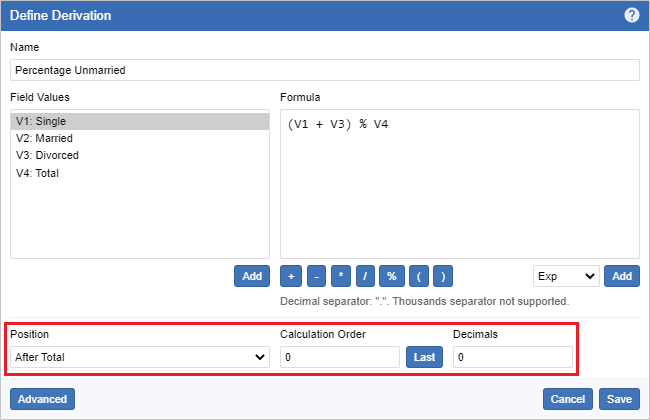
Task: Click the help question mark icon
Action: [631, 16]
